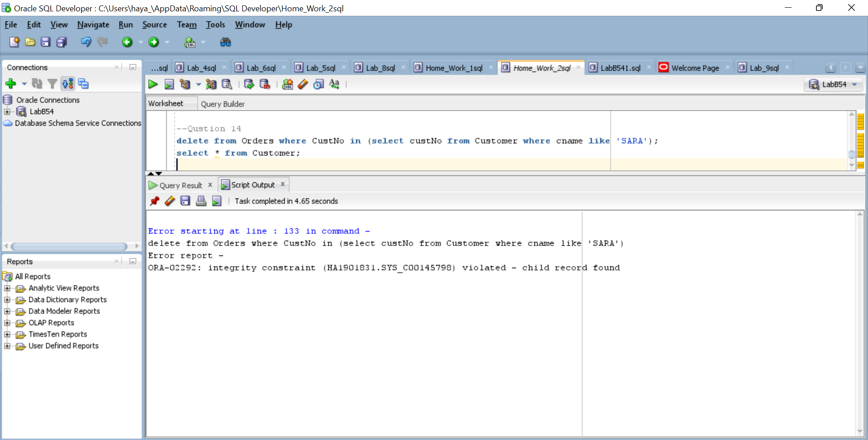Select Database Schema Service Connections node
The width and height of the screenshot is (868, 440).
78,123
